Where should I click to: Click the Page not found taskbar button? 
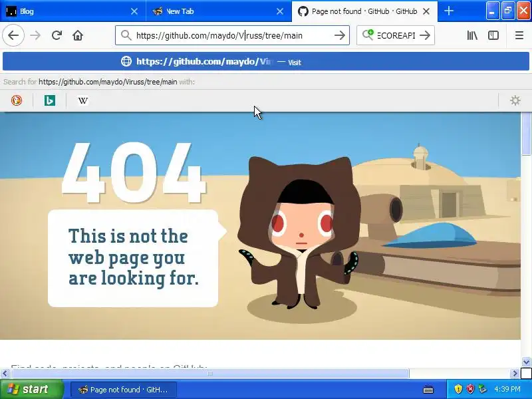tap(124, 390)
